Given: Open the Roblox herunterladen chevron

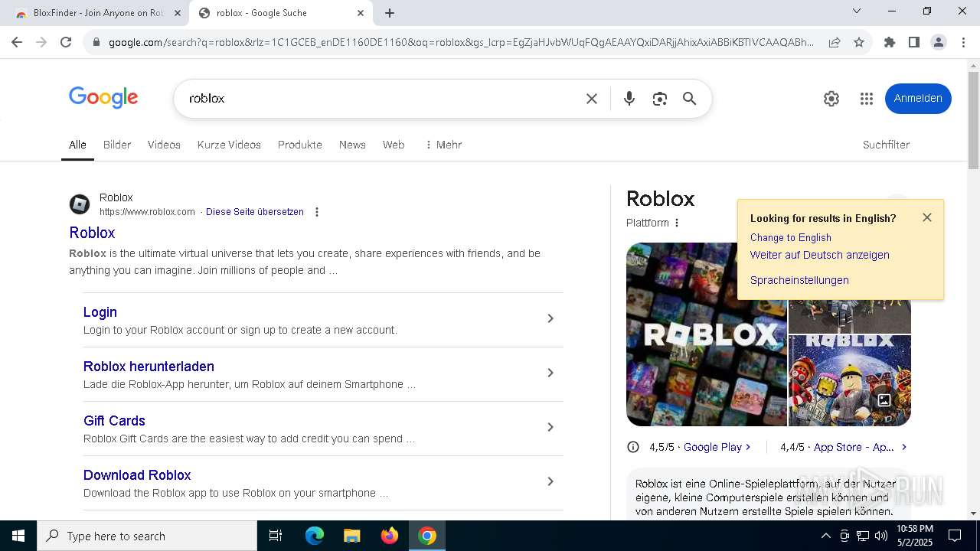Looking at the screenshot, I should click(x=550, y=373).
